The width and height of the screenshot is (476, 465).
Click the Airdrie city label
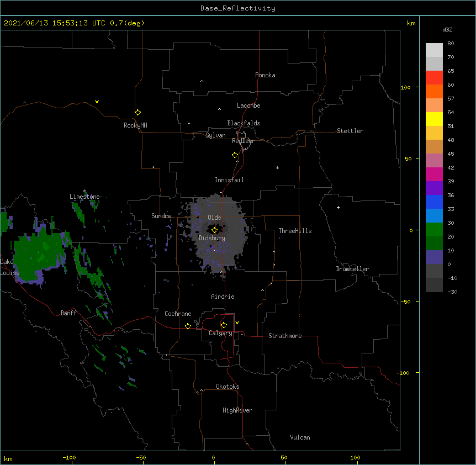pos(223,297)
